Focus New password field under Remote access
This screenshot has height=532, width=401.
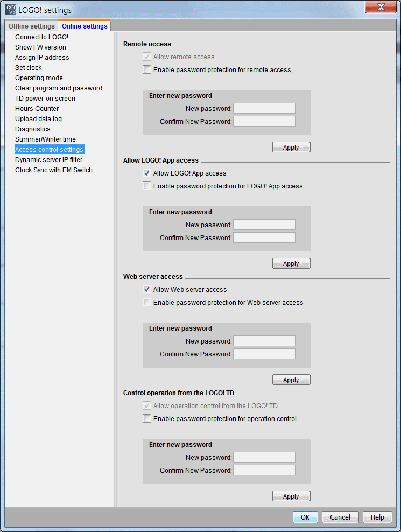point(264,109)
